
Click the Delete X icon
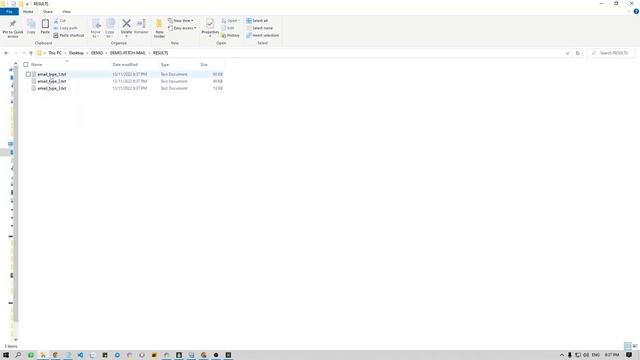127,24
